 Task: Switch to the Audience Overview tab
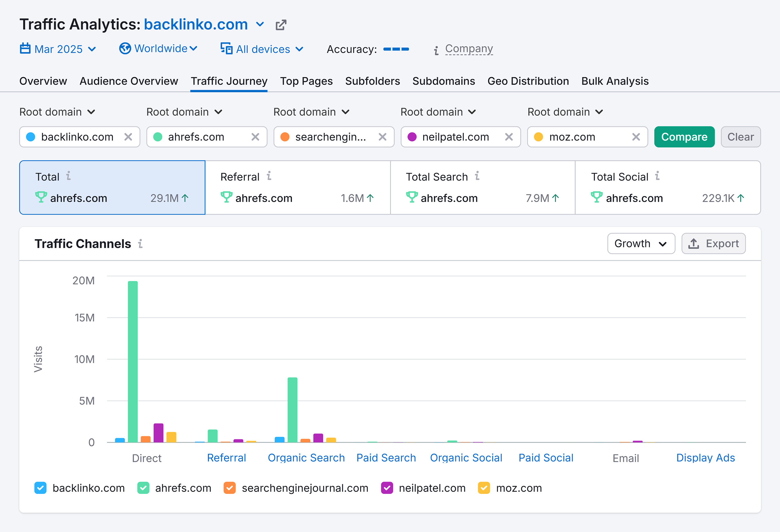point(129,81)
